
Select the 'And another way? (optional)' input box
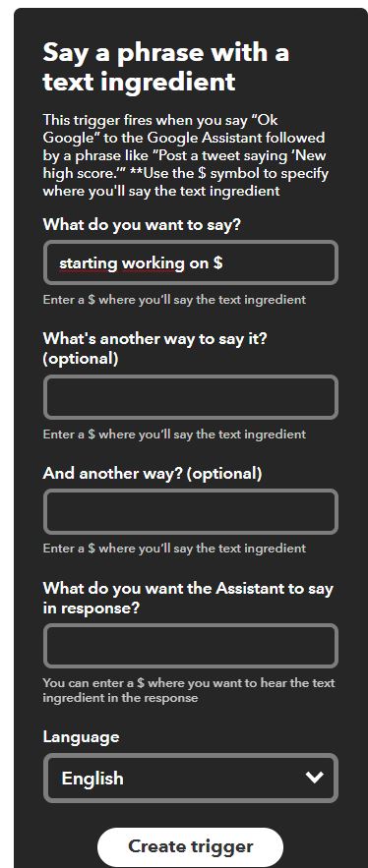point(190,511)
